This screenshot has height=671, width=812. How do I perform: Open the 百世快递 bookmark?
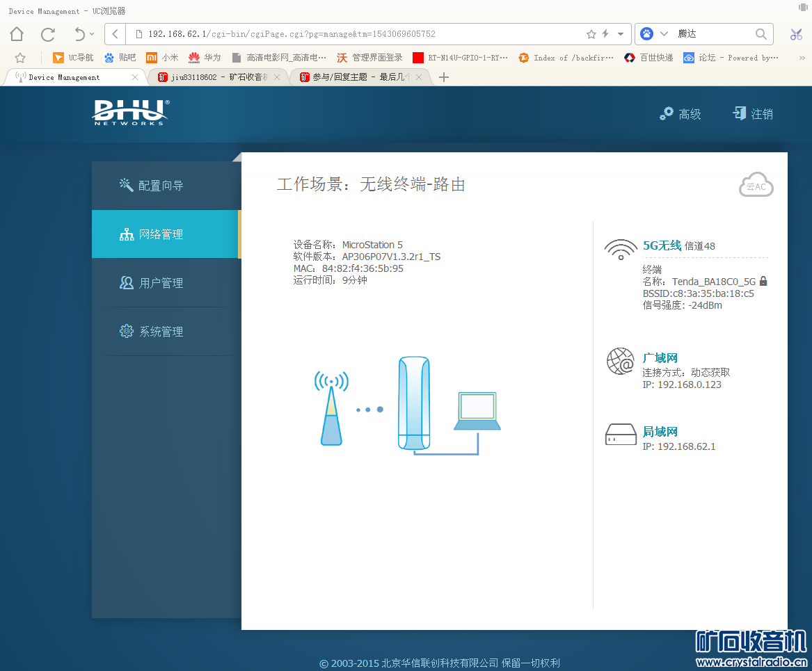(x=648, y=58)
